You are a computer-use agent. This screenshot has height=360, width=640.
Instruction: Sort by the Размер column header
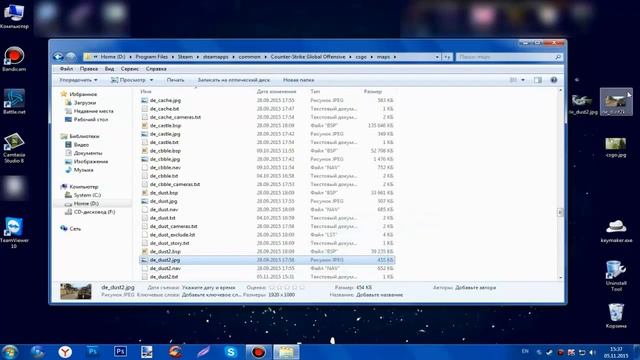372,91
